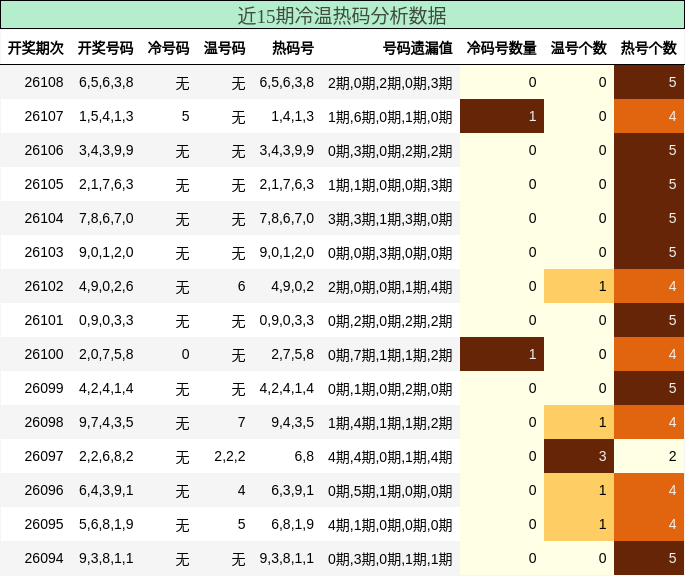Click omission values 4期,4期,0期,1期,4期
The width and height of the screenshot is (685, 576).
click(390, 457)
